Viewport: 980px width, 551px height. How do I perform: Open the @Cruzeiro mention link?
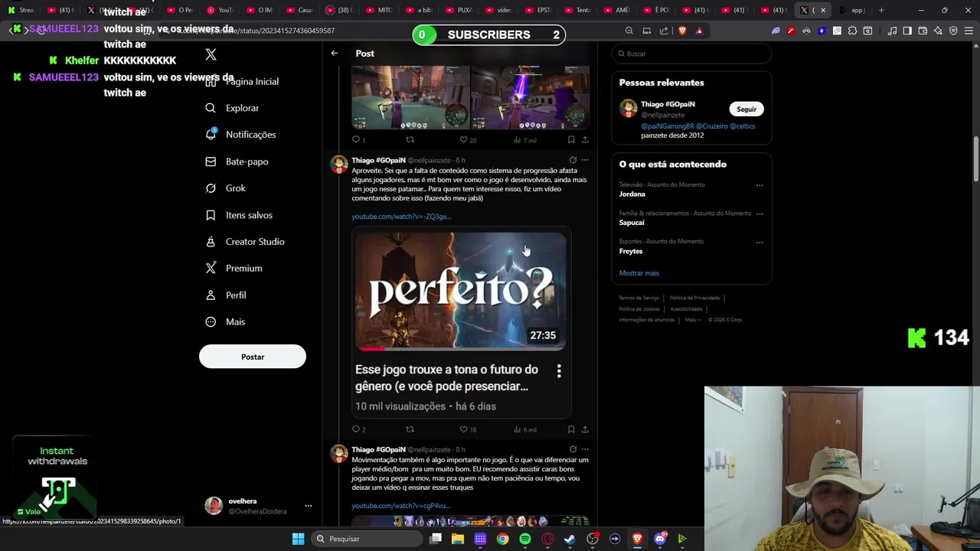(x=711, y=126)
